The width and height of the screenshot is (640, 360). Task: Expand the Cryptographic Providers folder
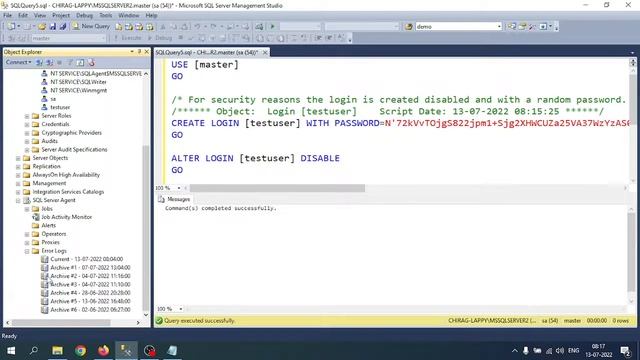coord(27,133)
